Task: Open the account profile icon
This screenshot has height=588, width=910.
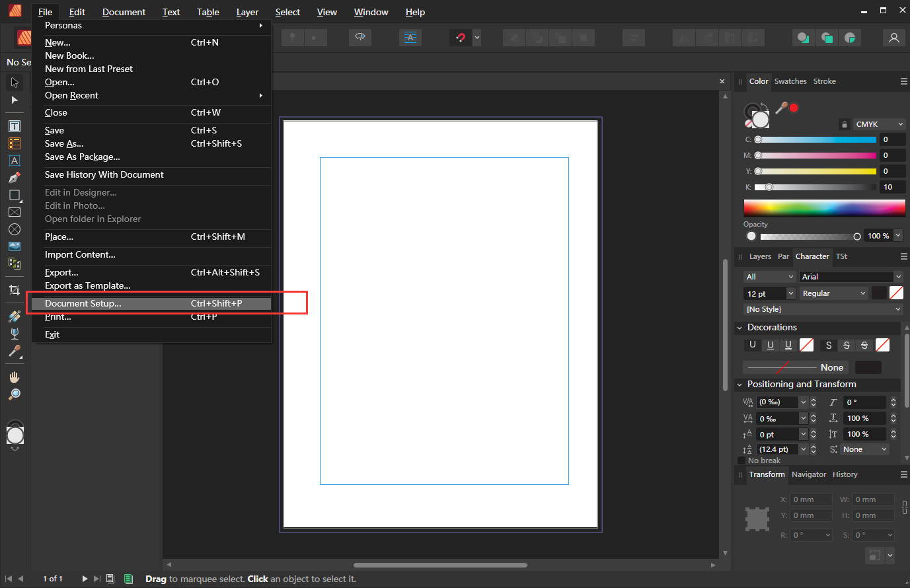Action: click(x=894, y=38)
